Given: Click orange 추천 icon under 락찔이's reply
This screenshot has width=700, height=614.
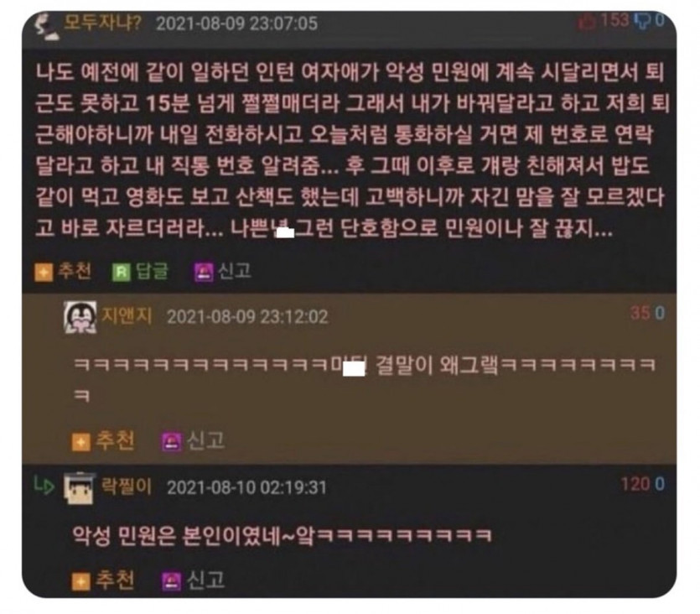Looking at the screenshot, I should pyautogui.click(x=80, y=581).
